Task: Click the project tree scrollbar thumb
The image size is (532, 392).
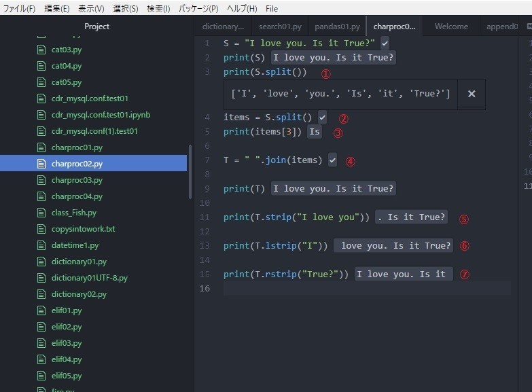Action: [190, 172]
